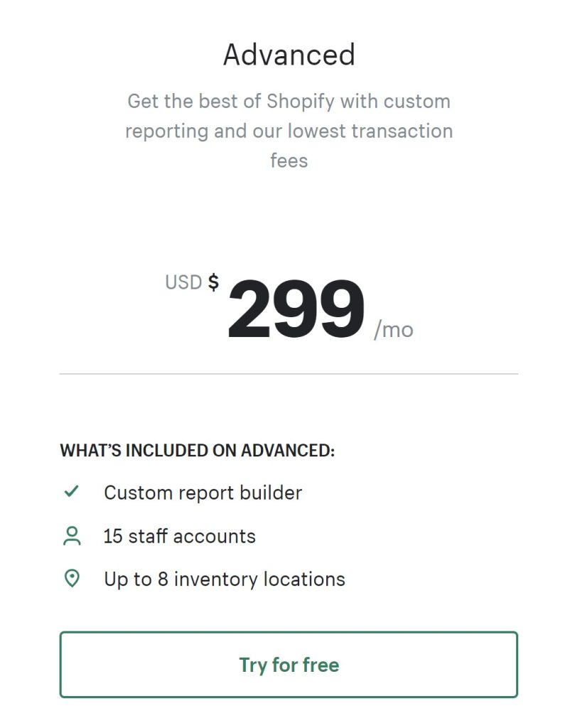Select the 299 price figure
Image resolution: width=570 pixels, height=728 pixels.
pyautogui.click(x=296, y=309)
